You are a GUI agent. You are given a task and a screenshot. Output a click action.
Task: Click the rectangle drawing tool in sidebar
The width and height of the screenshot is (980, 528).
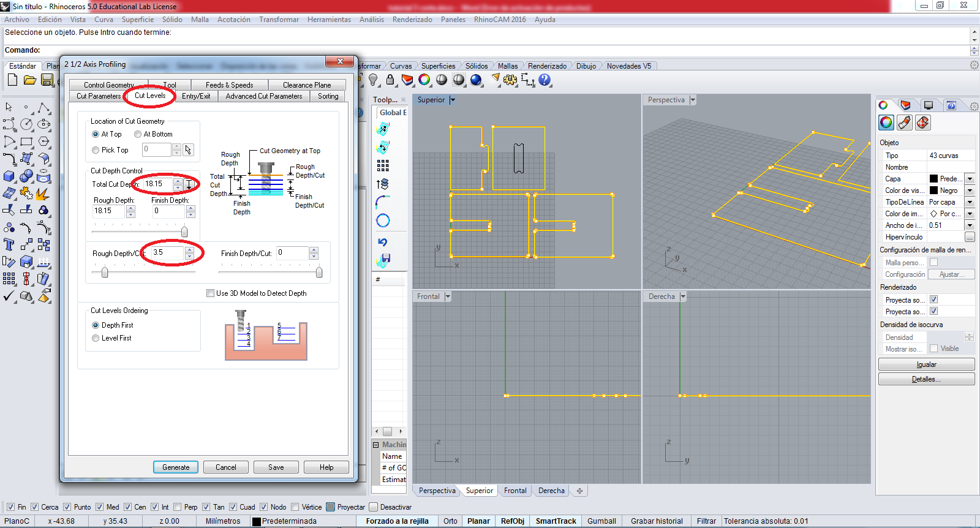coord(26,141)
